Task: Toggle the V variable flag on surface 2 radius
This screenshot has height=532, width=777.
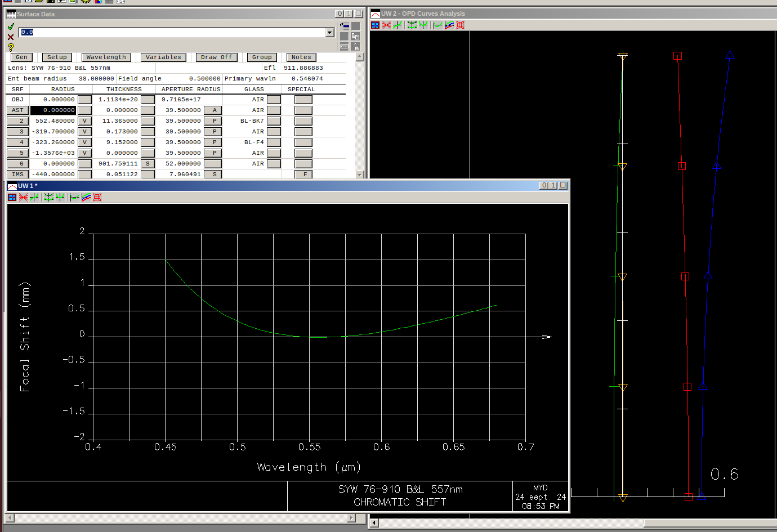Action: point(84,121)
